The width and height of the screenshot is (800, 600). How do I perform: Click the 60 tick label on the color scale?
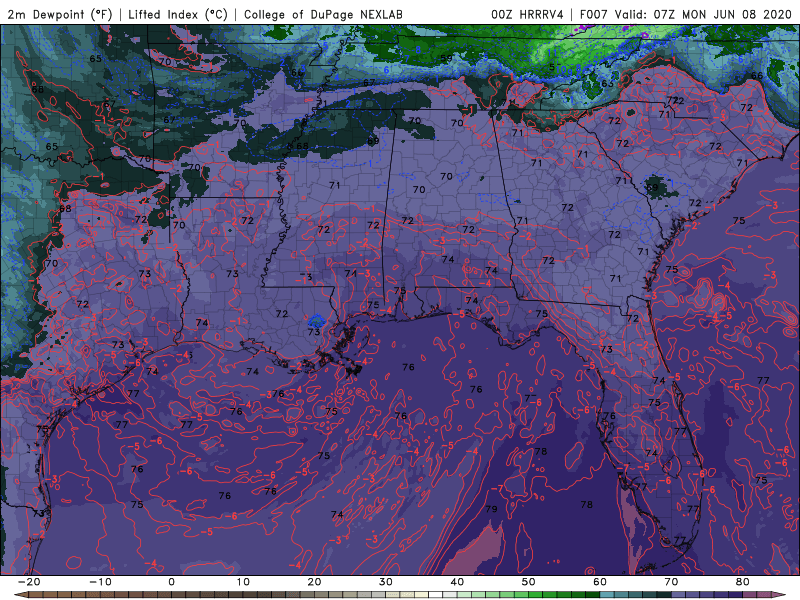pyautogui.click(x=600, y=582)
